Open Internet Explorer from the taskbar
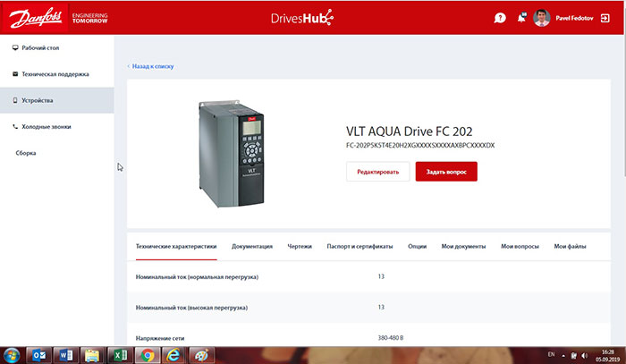 (173, 355)
